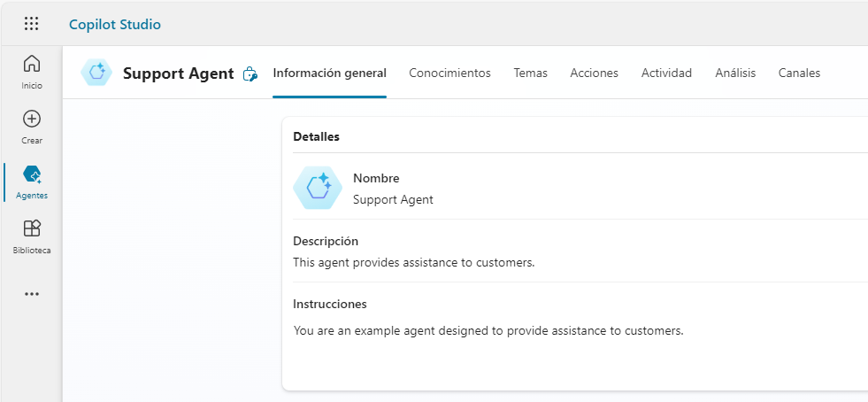The width and height of the screenshot is (868, 402).
Task: Switch to the Canales tab
Action: coord(799,73)
